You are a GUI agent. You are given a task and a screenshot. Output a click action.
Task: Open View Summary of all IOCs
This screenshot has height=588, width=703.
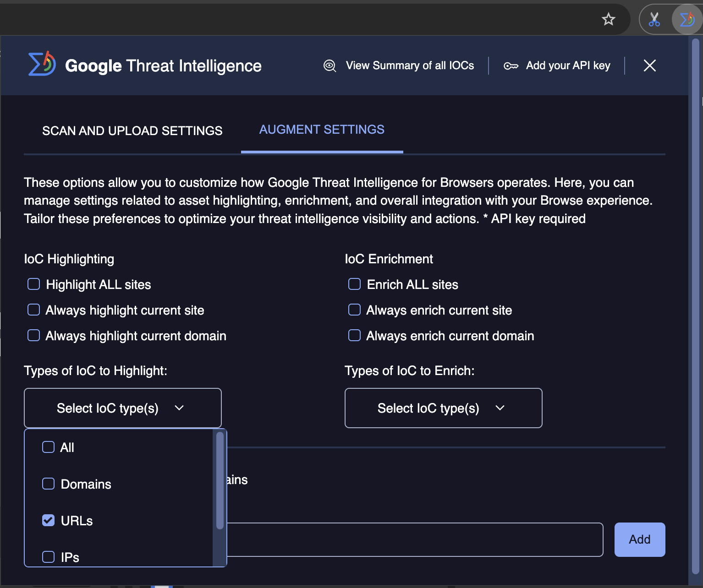410,65
